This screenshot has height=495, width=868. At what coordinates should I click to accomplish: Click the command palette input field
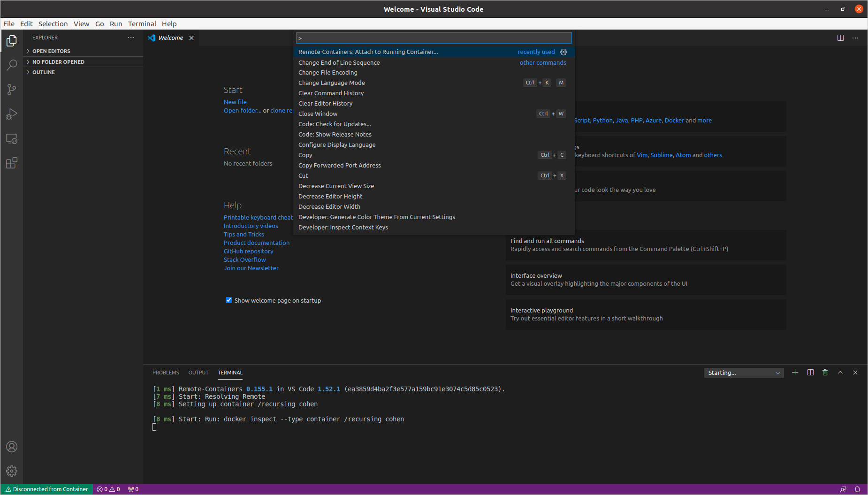[x=434, y=38]
